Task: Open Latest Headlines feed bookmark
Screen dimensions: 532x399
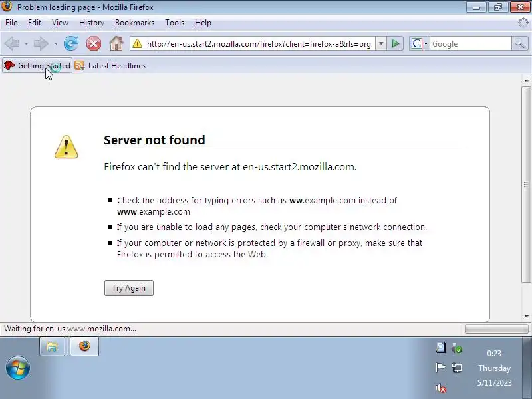Action: tap(110, 65)
